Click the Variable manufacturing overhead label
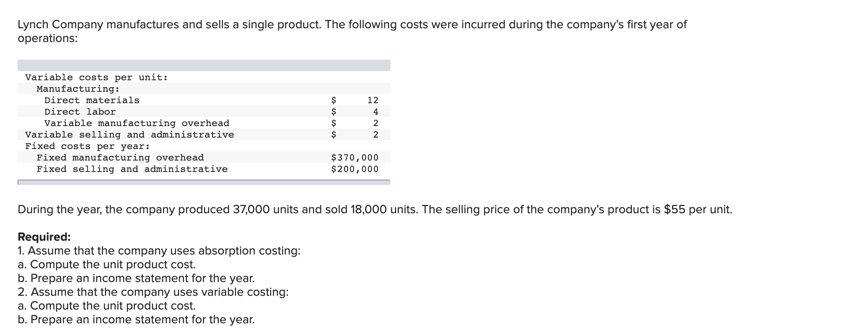The height and width of the screenshot is (334, 868). tap(137, 123)
